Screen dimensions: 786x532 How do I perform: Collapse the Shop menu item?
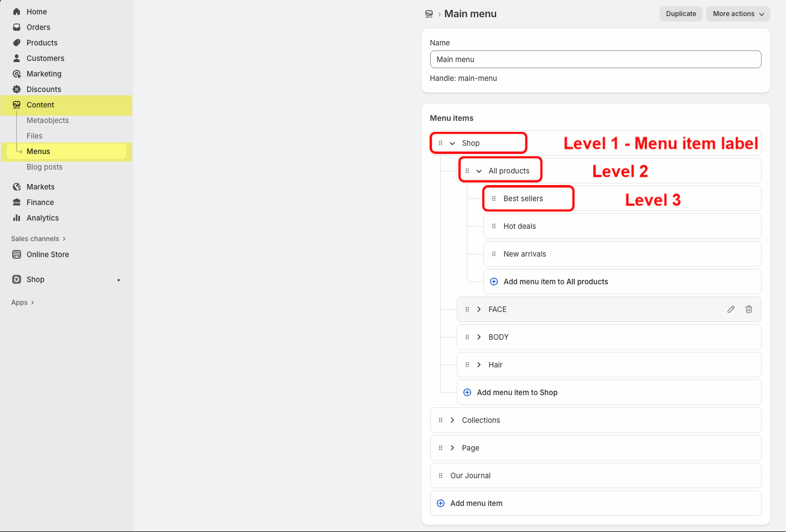[452, 143]
